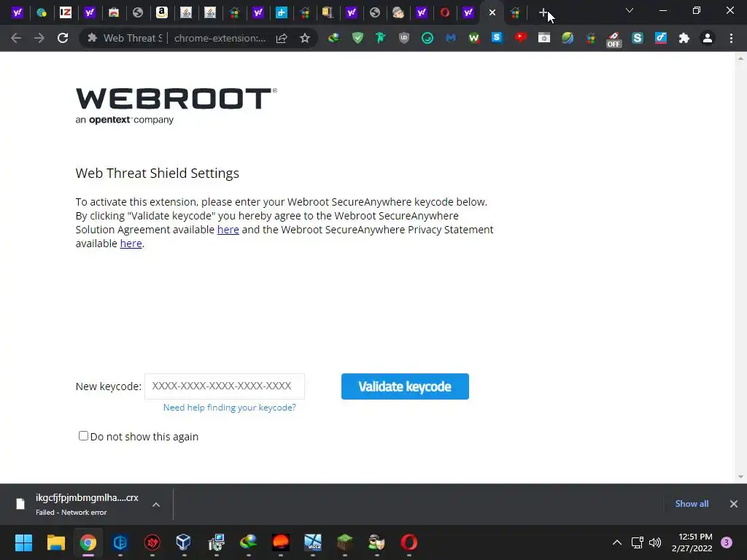Switch to the blue plus-icon tab
This screenshot has height=560, width=747.
pyautogui.click(x=282, y=13)
